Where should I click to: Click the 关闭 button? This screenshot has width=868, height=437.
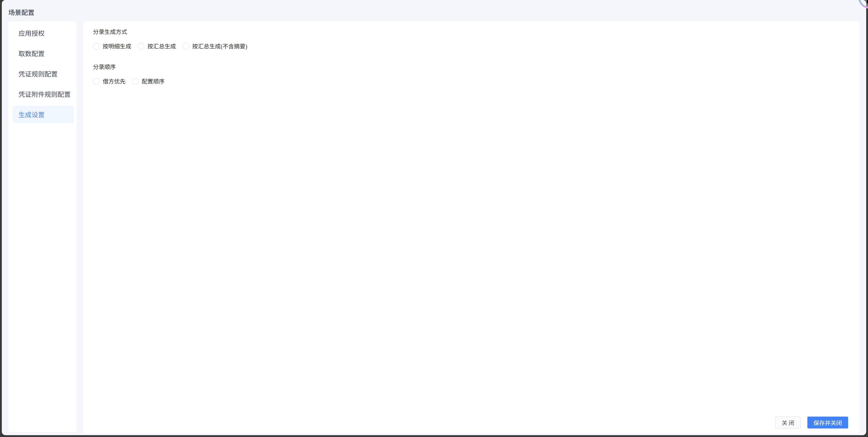pyautogui.click(x=788, y=423)
